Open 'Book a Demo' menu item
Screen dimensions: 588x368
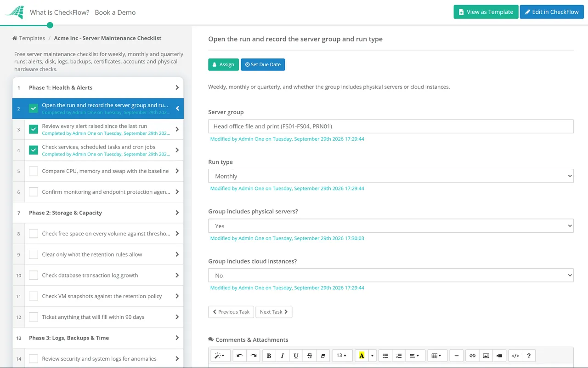click(115, 12)
